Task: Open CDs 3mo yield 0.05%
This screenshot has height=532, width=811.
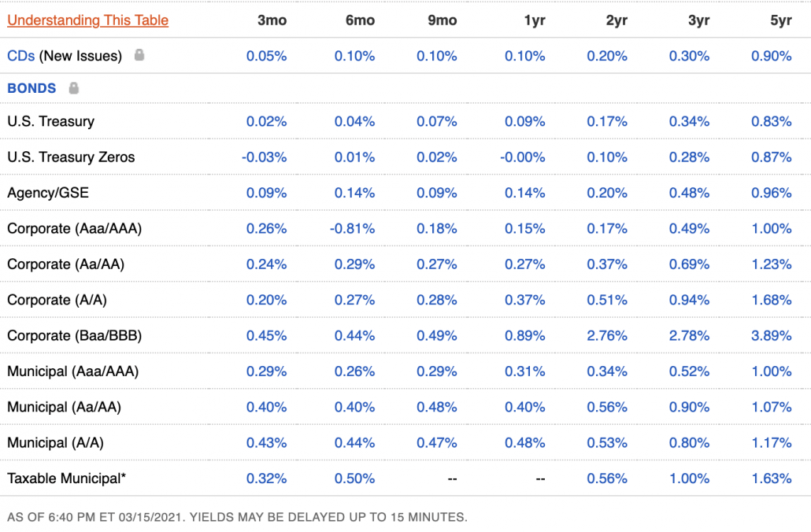Action: pyautogui.click(x=266, y=56)
